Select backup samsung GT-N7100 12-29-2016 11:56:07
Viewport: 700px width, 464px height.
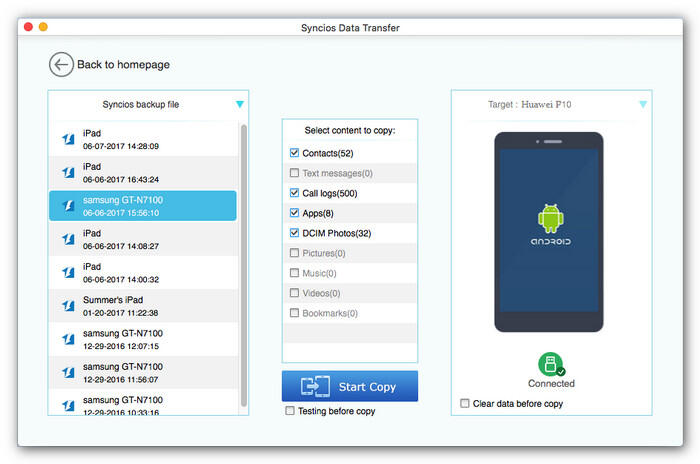click(143, 373)
